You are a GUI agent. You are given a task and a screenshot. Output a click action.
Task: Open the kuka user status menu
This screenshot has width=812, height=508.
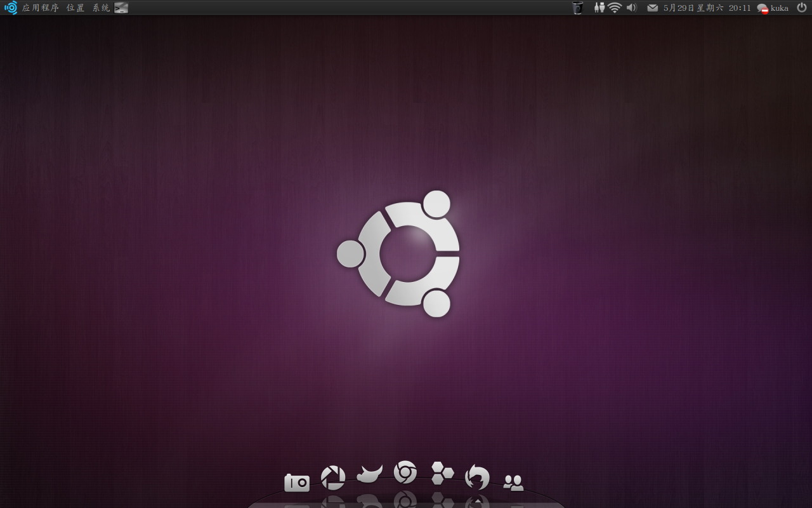pyautogui.click(x=773, y=8)
